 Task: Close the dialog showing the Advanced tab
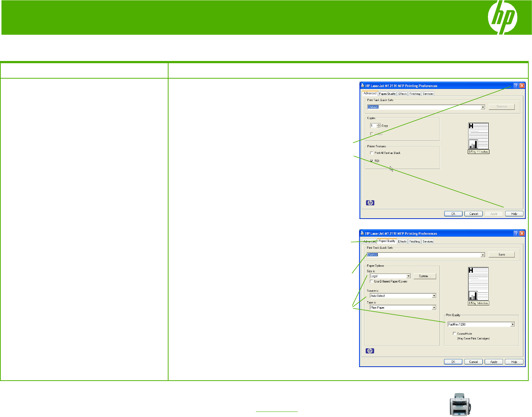522,86
